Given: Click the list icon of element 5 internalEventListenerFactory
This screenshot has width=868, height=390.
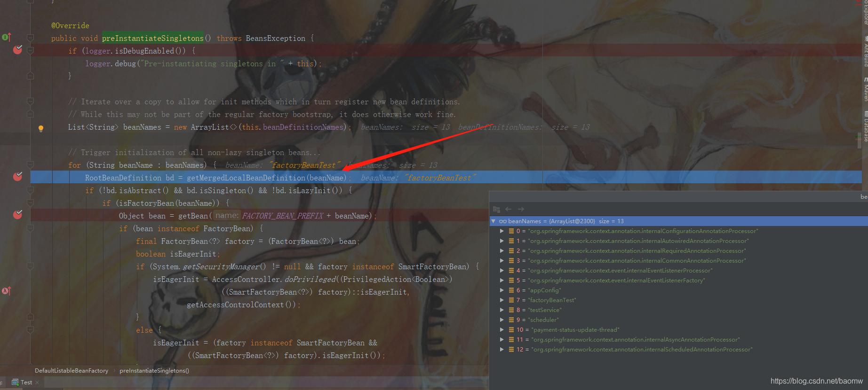Looking at the screenshot, I should tap(511, 281).
